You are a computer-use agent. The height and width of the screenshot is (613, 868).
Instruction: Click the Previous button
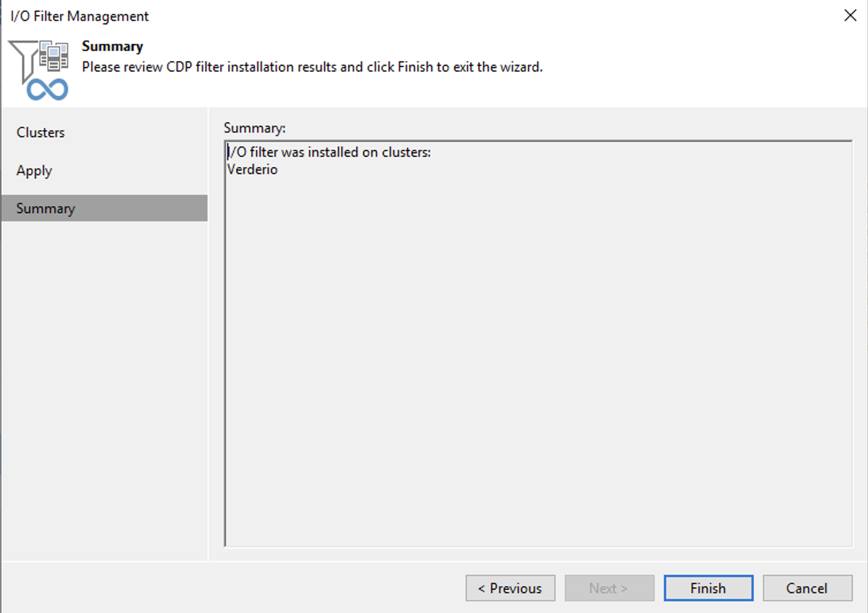click(x=510, y=588)
